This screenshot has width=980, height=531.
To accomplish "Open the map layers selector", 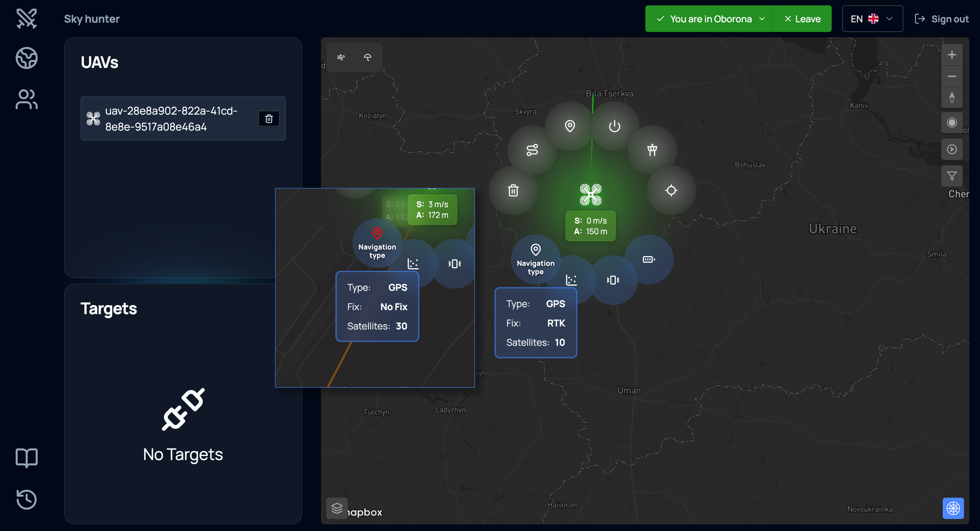I will [x=337, y=508].
